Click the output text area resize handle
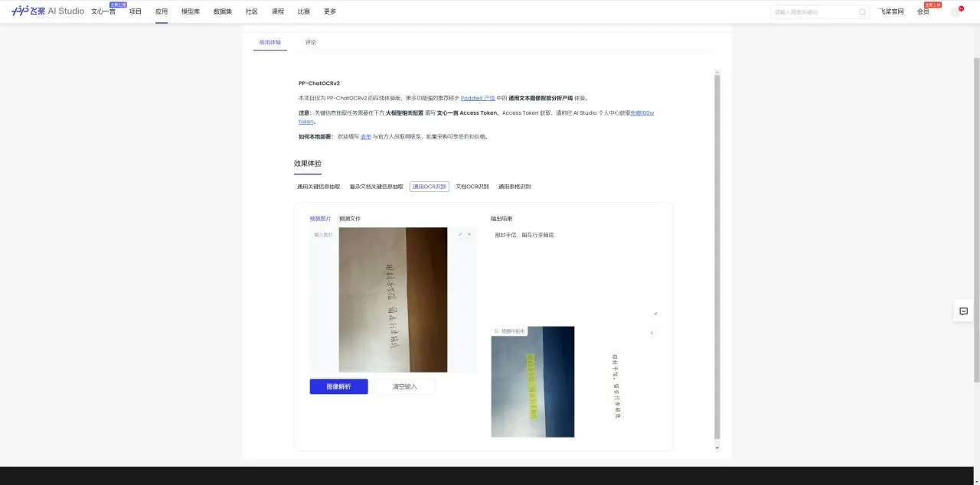 pyautogui.click(x=655, y=313)
